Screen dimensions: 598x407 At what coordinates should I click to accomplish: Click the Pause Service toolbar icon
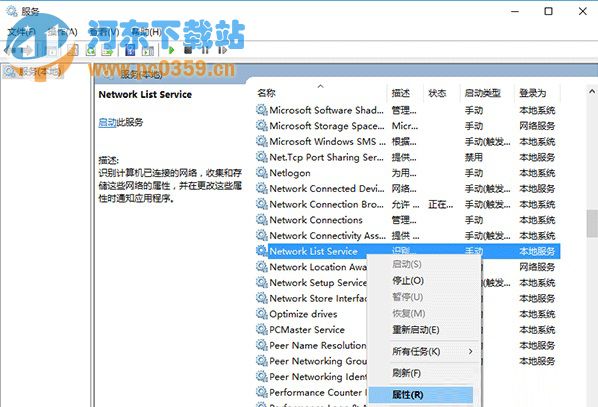[205, 50]
